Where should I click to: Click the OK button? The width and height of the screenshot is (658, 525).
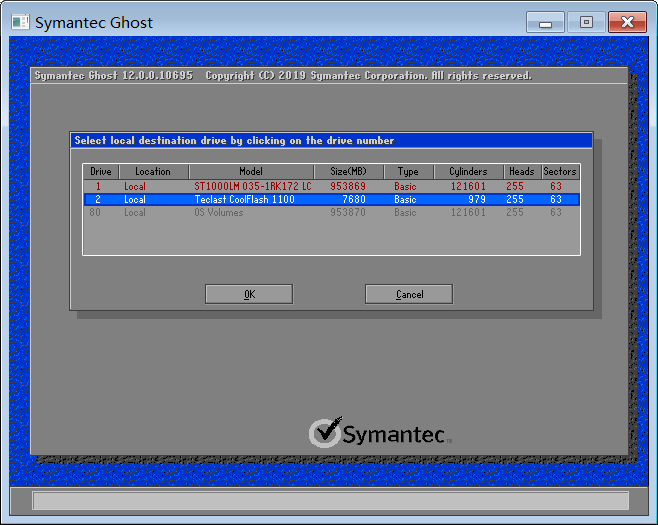pyautogui.click(x=249, y=294)
